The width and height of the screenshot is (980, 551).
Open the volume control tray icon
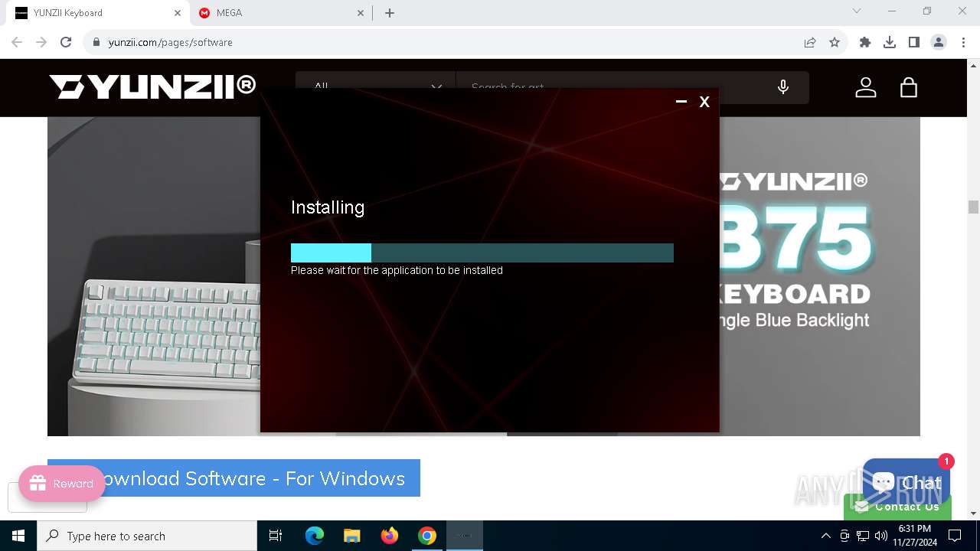[881, 536]
